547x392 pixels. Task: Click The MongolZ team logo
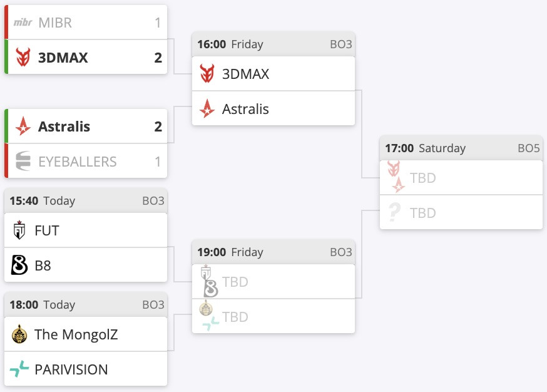[x=19, y=334]
